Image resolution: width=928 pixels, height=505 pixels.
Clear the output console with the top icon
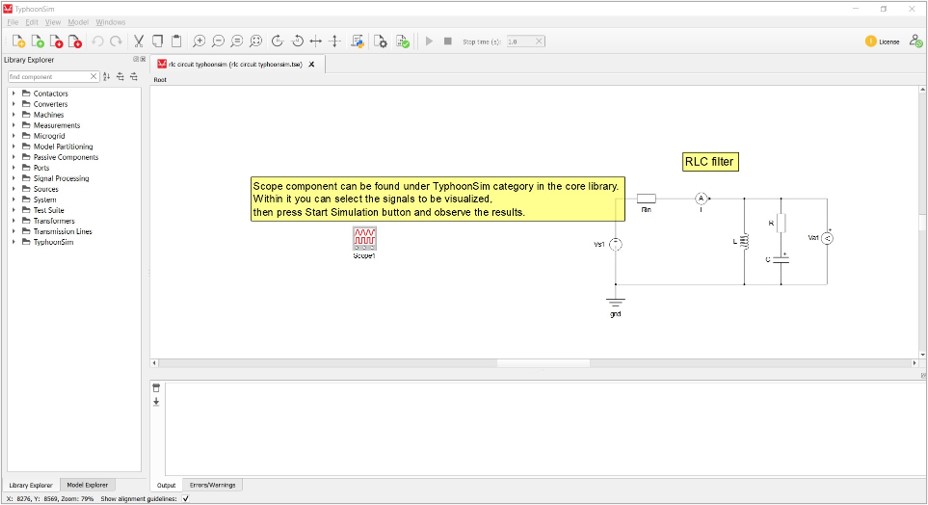[156, 387]
